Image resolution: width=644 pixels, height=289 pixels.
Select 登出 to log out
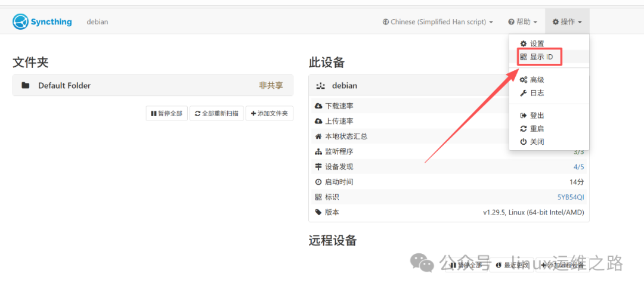click(549, 116)
